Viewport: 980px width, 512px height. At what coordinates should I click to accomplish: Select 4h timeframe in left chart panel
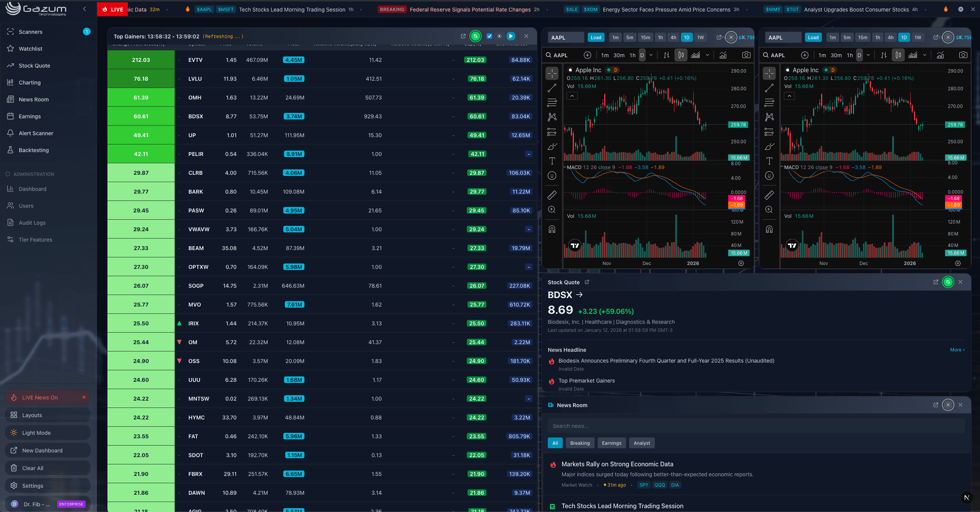(673, 37)
